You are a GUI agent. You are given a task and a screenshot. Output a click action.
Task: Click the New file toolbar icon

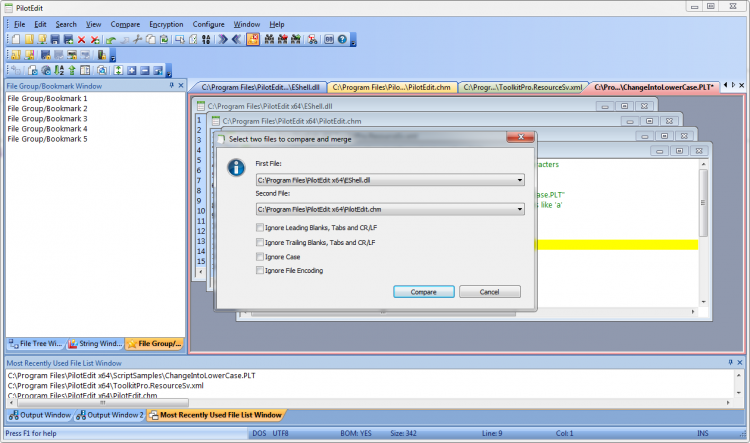(x=16, y=39)
